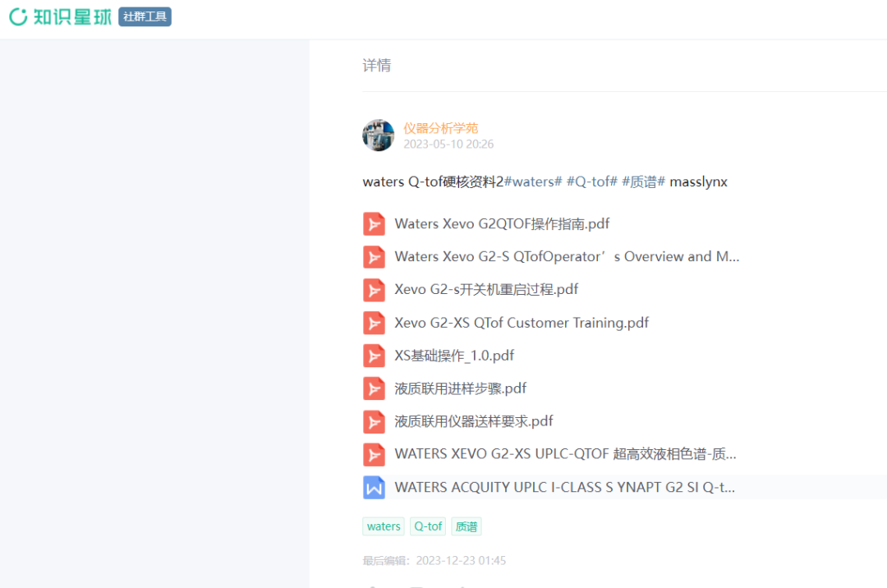887x588 pixels.
Task: Open the file Xevo G2-XS QTof Customer Training.pdf
Action: click(522, 323)
